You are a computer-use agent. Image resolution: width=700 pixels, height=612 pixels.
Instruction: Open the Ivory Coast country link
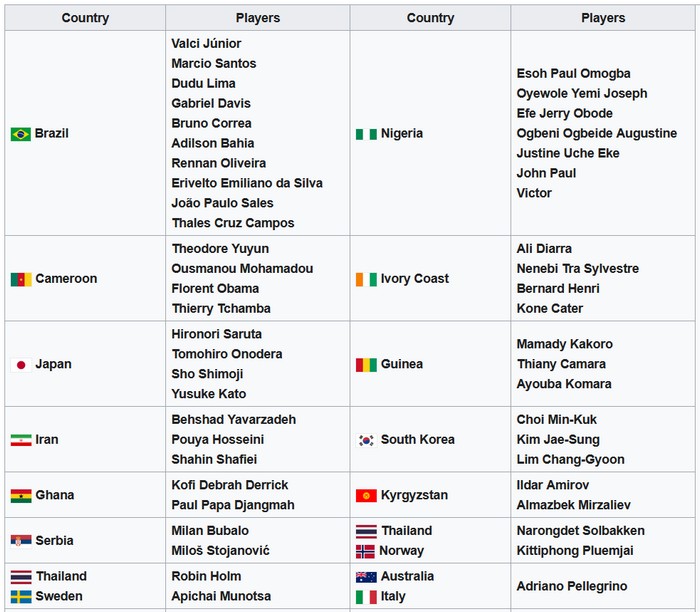414,279
